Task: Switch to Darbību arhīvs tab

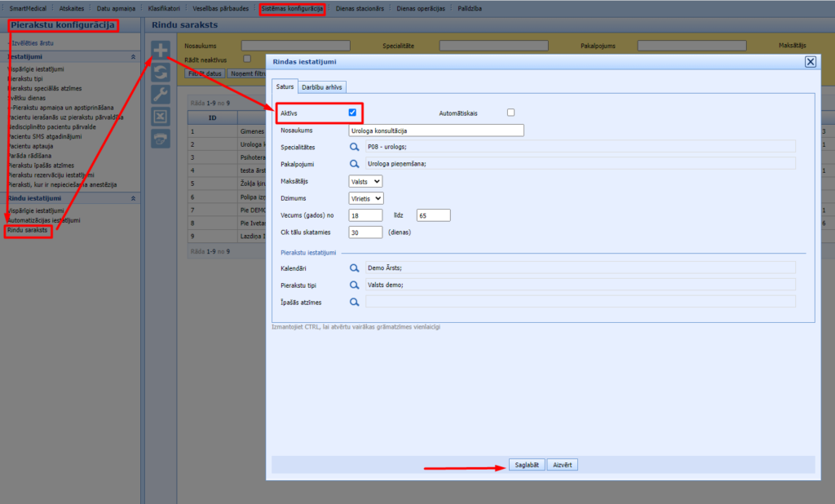Action: 324,86
